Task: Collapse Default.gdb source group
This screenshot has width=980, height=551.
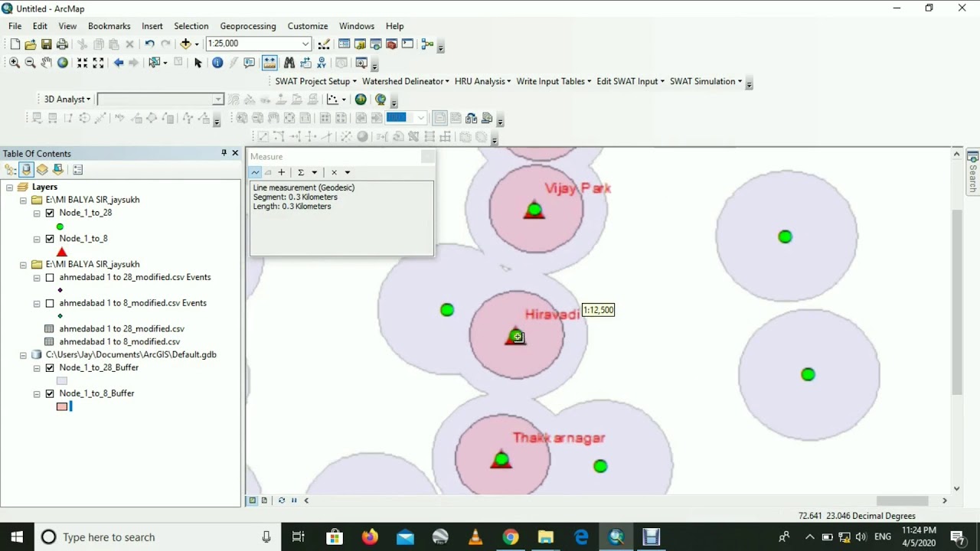Action: coord(24,355)
